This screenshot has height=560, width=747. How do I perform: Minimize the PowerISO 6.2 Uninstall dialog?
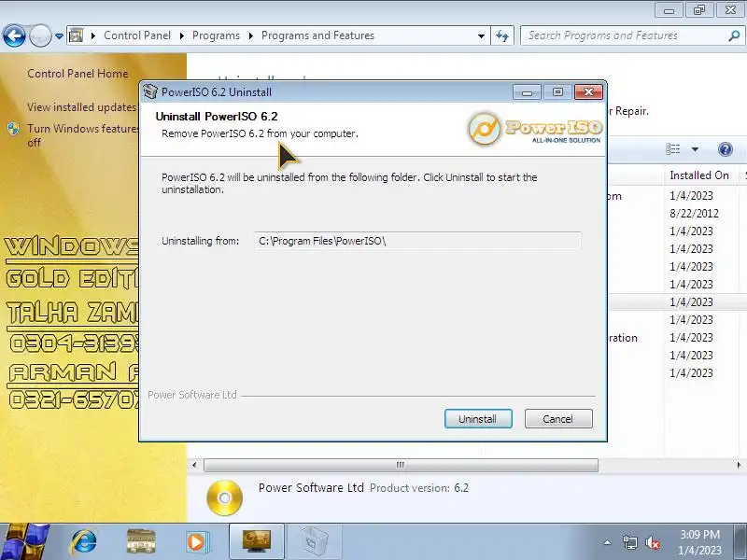527,91
